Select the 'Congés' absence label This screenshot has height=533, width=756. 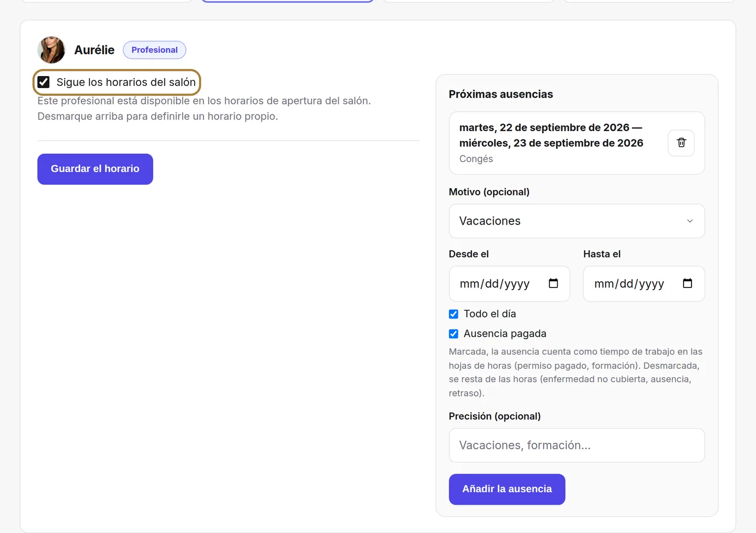coord(476,159)
